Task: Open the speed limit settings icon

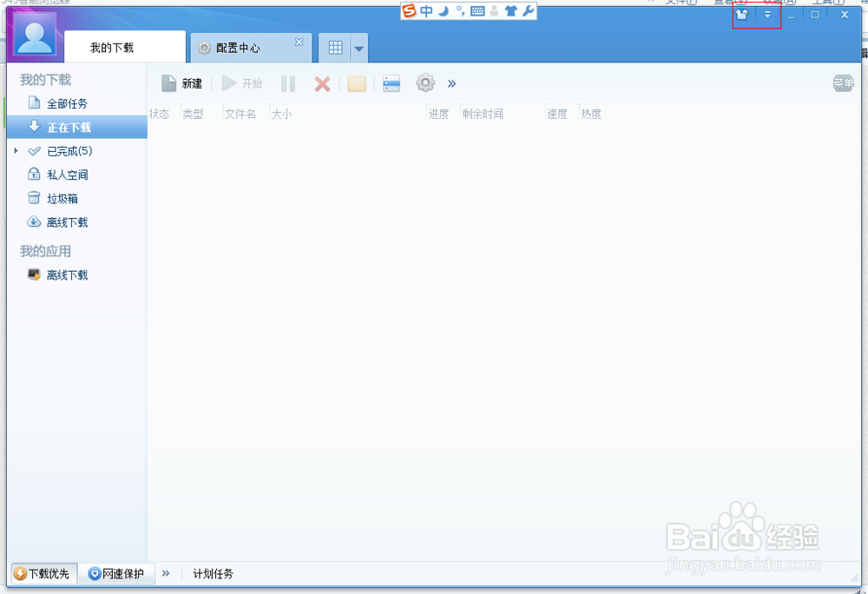Action: click(x=391, y=82)
